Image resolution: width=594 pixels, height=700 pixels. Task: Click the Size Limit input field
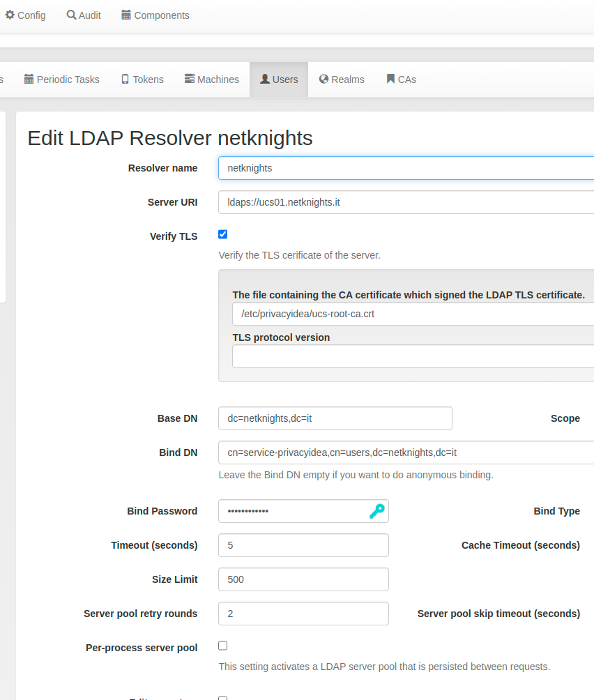click(x=303, y=579)
